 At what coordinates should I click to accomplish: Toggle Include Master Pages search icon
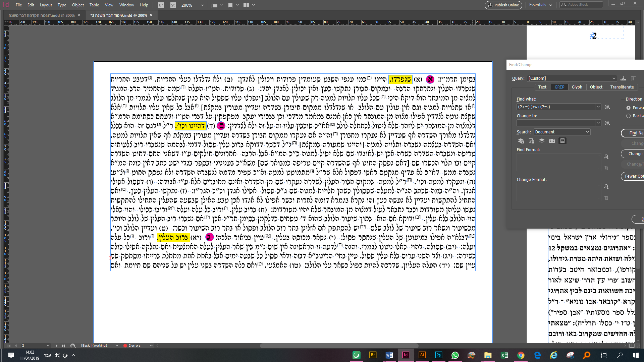coord(552,141)
